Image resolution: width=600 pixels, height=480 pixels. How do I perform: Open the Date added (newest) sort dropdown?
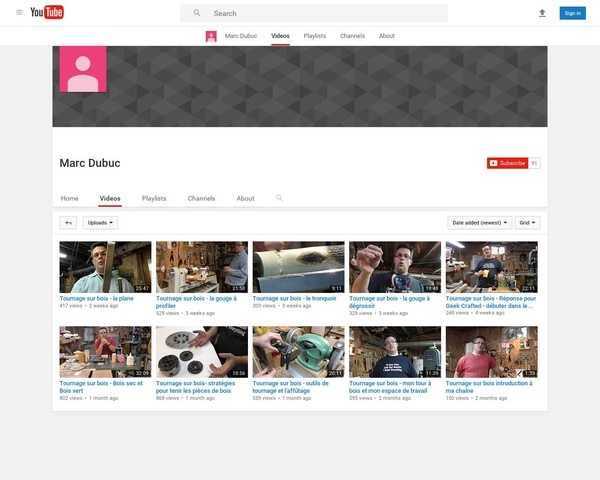click(x=479, y=223)
